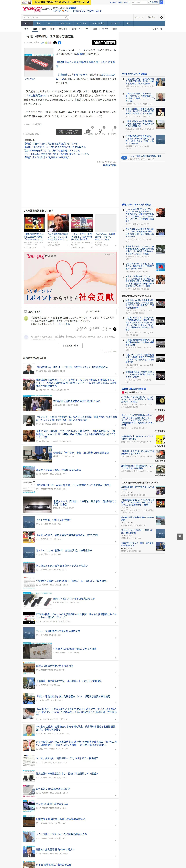Open related link 時価750万円で売られる超高額ポケモンカード
Image resolution: width=186 pixels, height=868 pixels.
(51, 144)
